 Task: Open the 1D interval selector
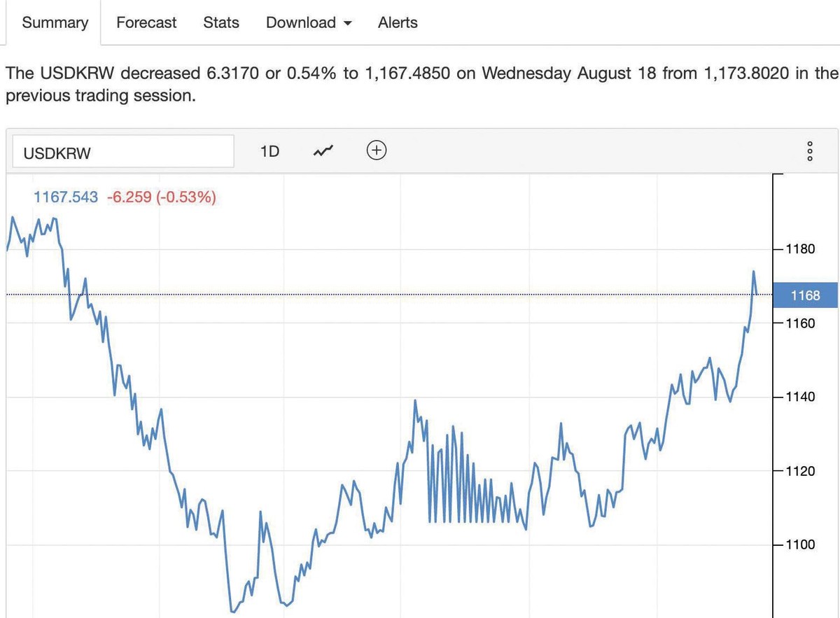tap(269, 151)
